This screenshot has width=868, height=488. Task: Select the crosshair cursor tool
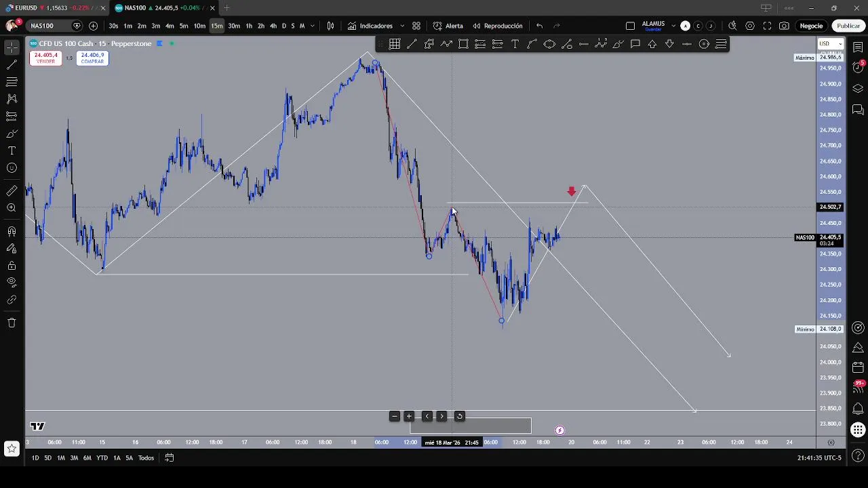pyautogui.click(x=12, y=47)
